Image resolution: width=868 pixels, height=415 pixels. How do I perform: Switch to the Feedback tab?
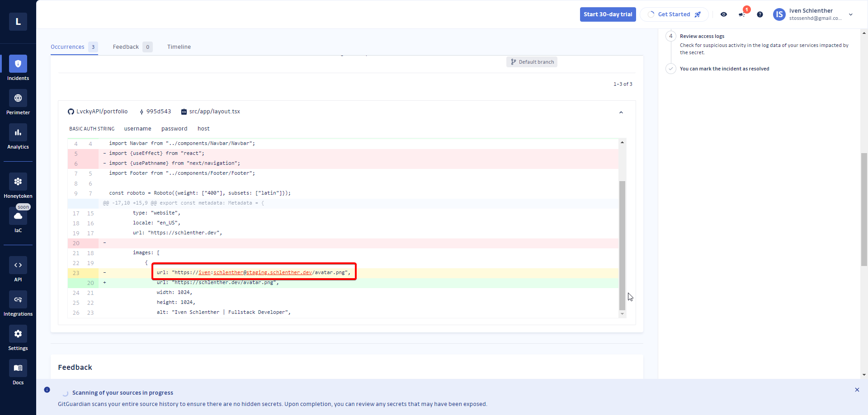pyautogui.click(x=126, y=47)
